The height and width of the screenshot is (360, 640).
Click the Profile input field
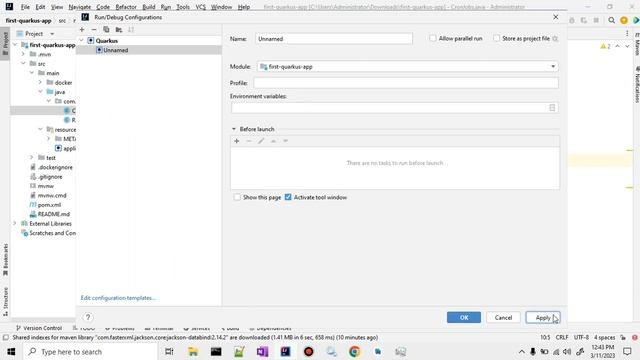406,83
